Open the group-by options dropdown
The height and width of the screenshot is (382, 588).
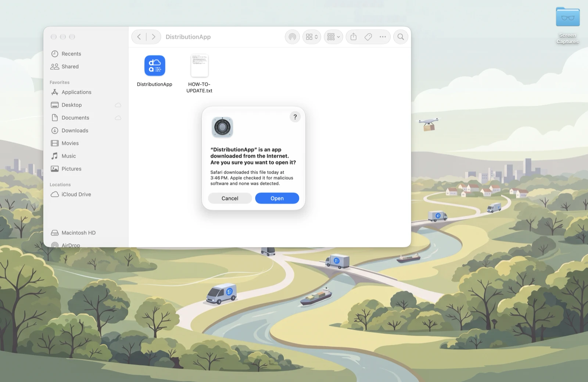click(x=333, y=37)
